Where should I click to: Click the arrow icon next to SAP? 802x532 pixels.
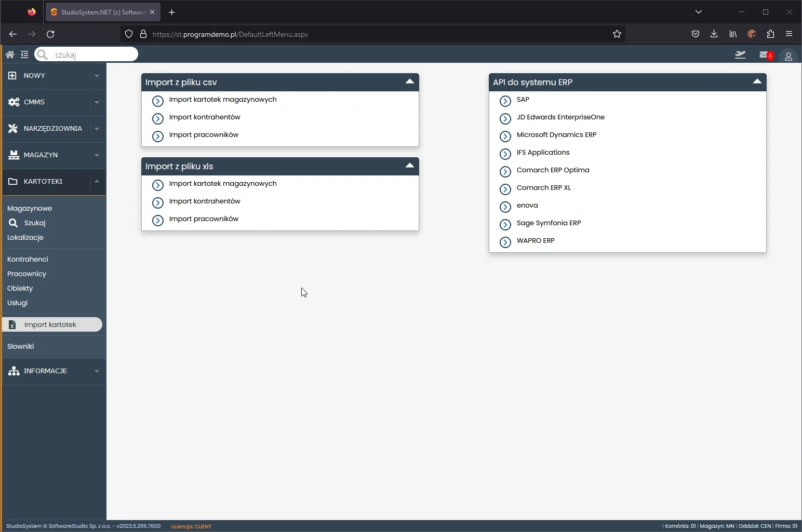[x=505, y=101]
